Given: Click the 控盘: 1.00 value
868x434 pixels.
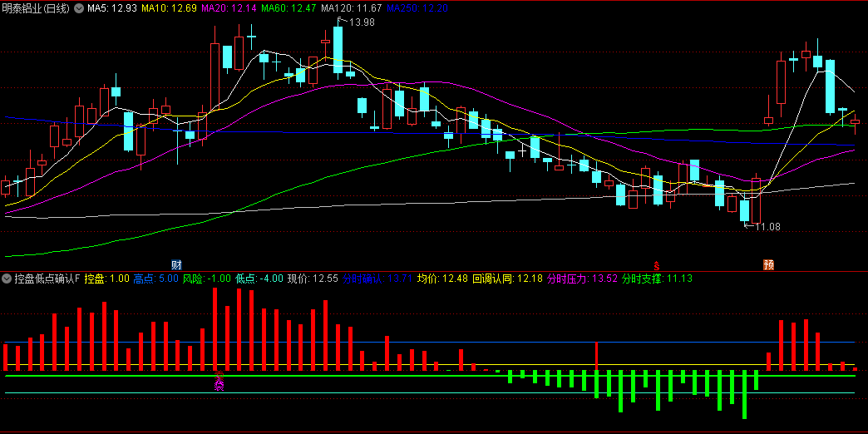Looking at the screenshot, I should pyautogui.click(x=106, y=278).
